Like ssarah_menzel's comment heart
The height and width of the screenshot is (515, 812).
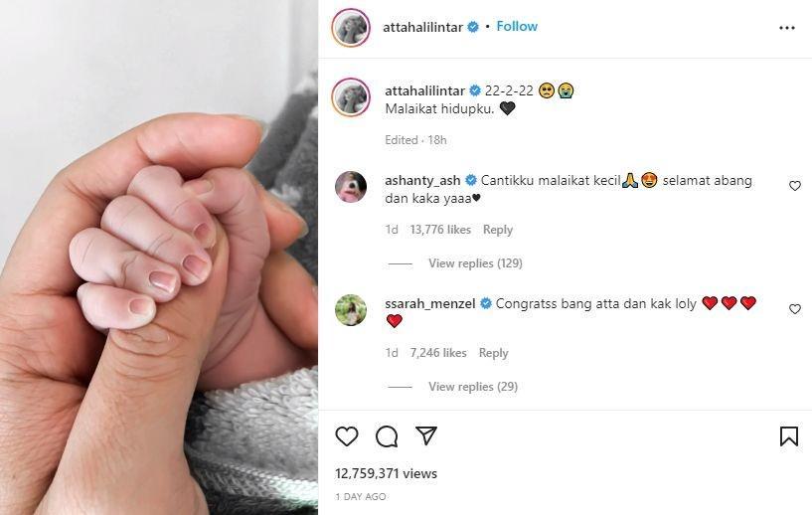tap(795, 309)
